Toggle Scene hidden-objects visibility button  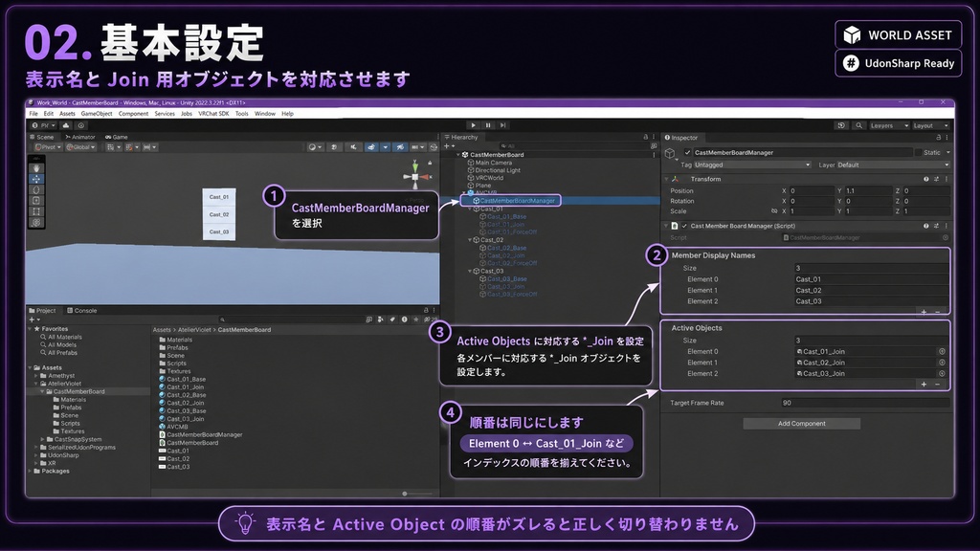pyautogui.click(x=400, y=147)
